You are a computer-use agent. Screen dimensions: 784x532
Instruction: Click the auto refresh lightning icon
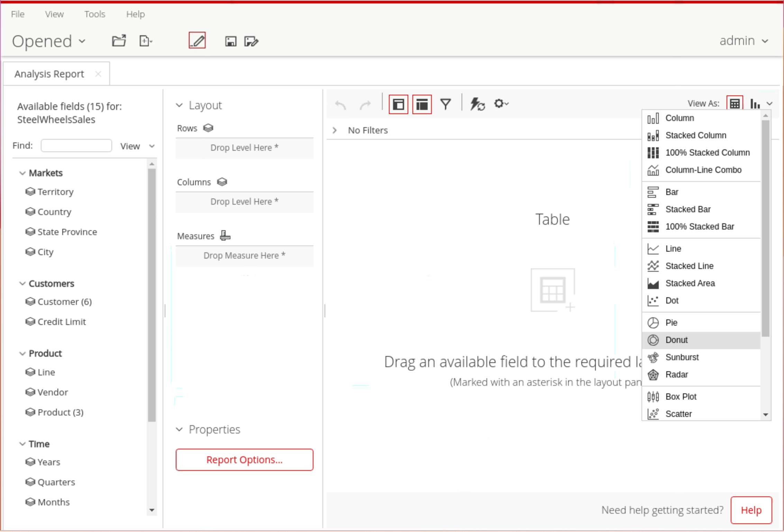[477, 104]
